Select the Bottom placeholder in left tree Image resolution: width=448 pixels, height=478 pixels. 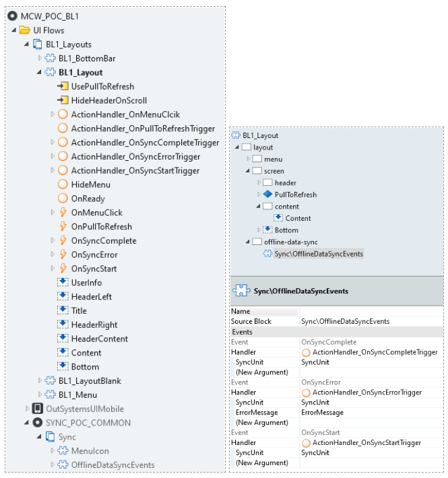85,367
